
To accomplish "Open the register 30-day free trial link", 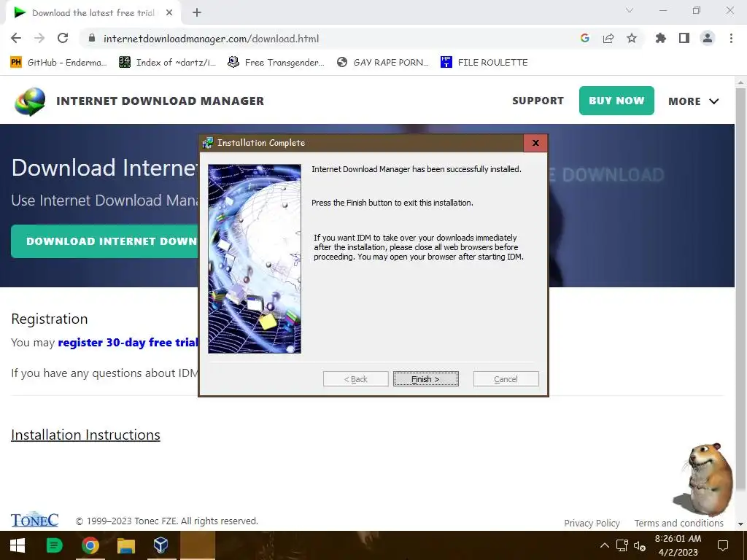I will (128, 343).
